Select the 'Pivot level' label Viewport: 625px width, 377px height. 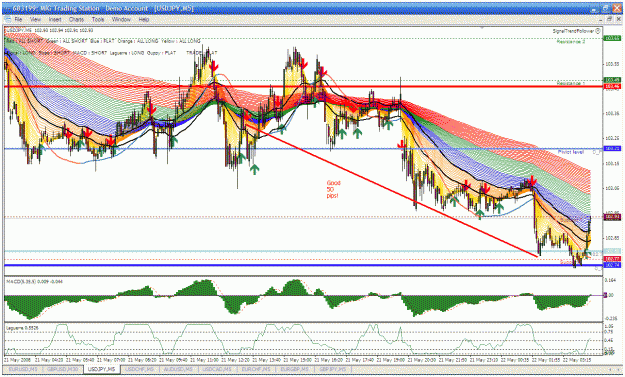point(571,152)
